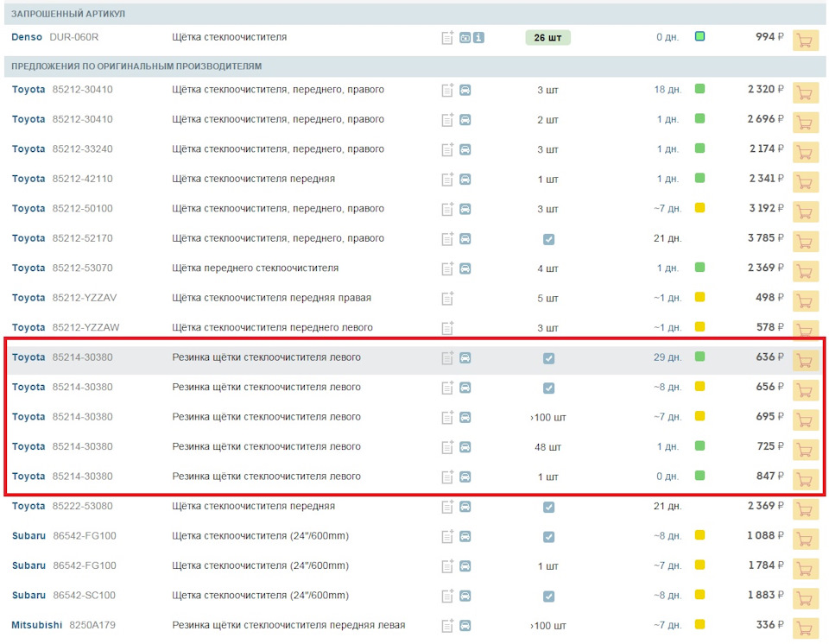The height and width of the screenshot is (644, 829).
Task: Click the price '578 ₽'
Action: 769,327
